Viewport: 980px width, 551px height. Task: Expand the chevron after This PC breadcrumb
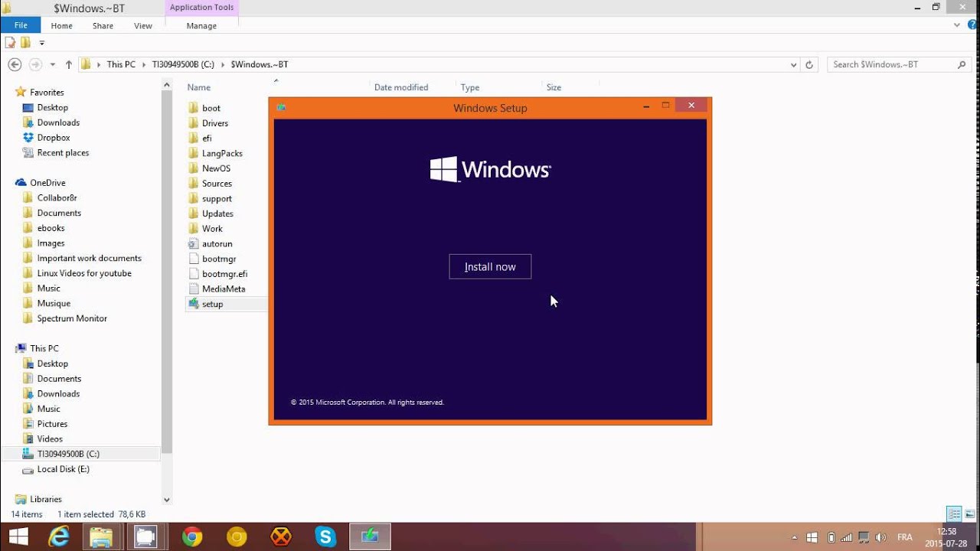point(143,64)
